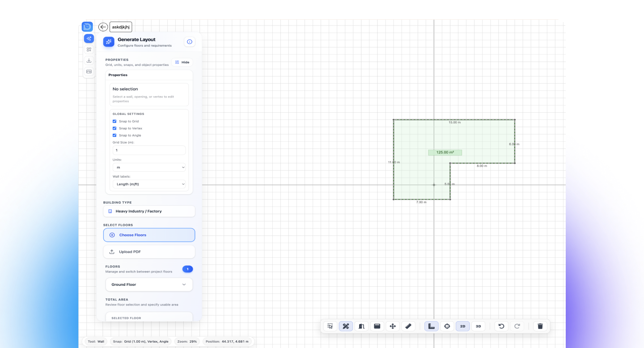Image resolution: width=644 pixels, height=348 pixels.
Task: Select the ruler measure tool
Action: [x=408, y=326]
